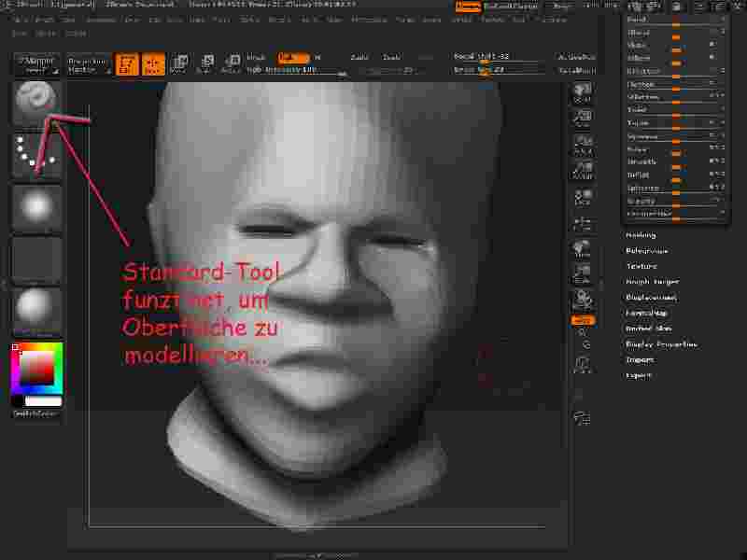Click the Actual size icon in right shelf
747x560 pixels.
(x=583, y=145)
